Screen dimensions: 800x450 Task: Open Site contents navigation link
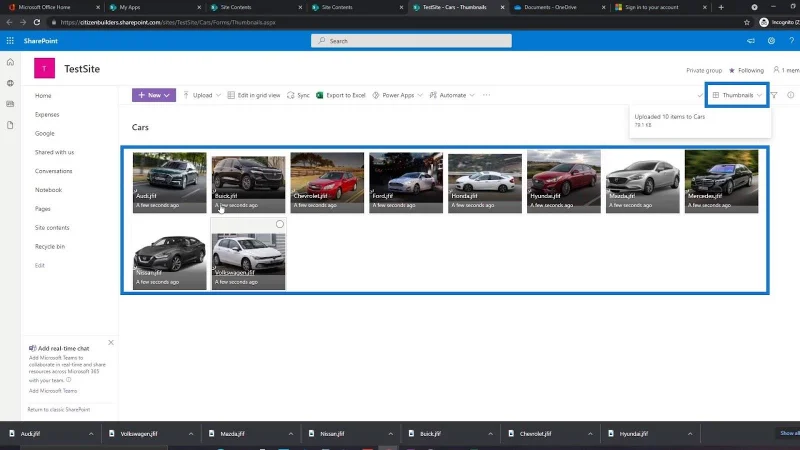52,228
